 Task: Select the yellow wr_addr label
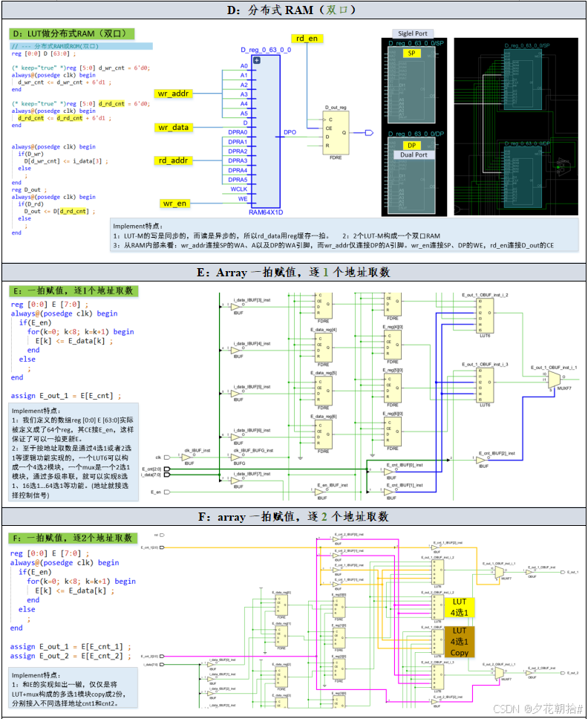[x=173, y=94]
